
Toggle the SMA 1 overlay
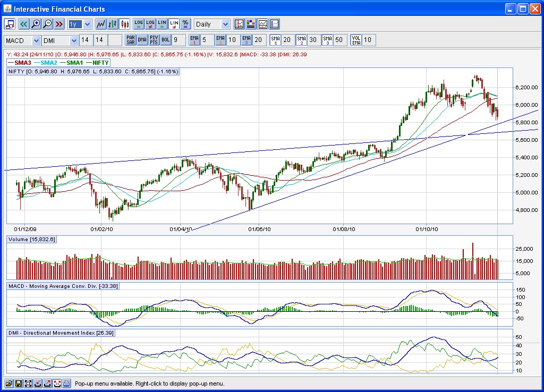[275, 40]
